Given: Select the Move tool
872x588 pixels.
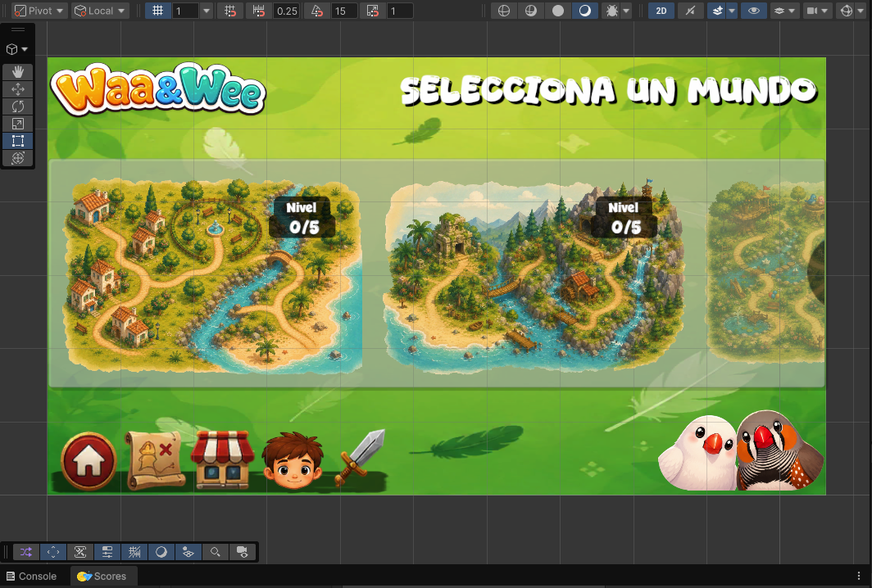Looking at the screenshot, I should point(18,89).
